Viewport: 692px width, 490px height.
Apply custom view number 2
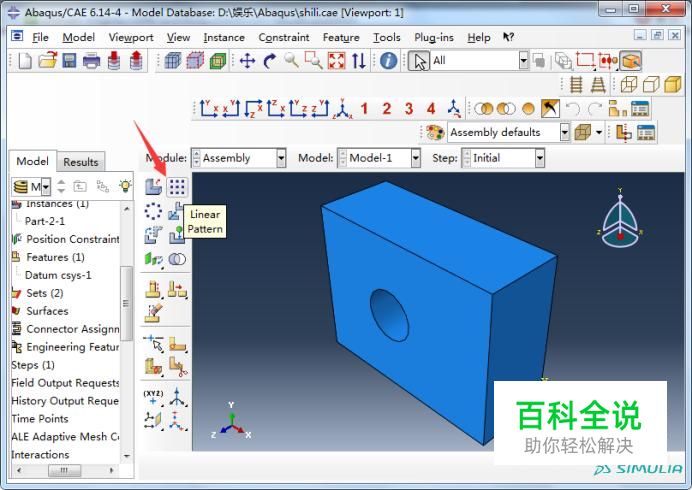(x=387, y=109)
